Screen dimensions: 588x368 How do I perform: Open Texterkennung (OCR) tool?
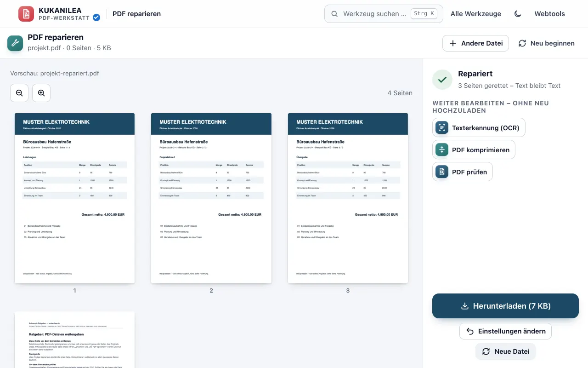click(479, 127)
